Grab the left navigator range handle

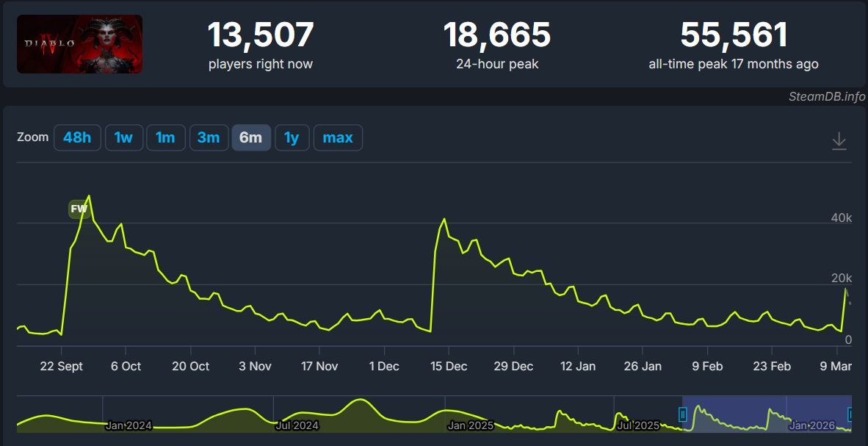683,414
